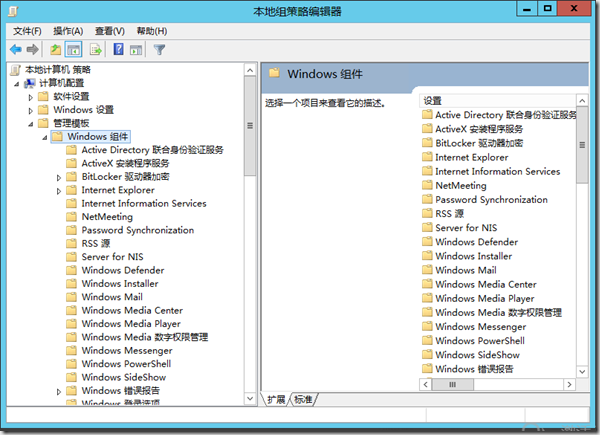This screenshot has height=435, width=600.
Task: Click the Filter funnel icon in the toolbar
Action: [x=159, y=49]
